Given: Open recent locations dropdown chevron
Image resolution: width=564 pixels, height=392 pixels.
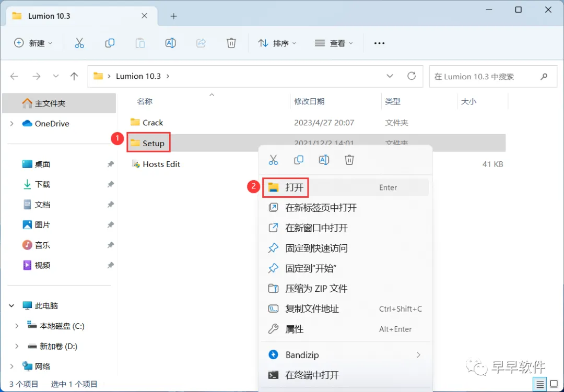Looking at the screenshot, I should pos(56,76).
